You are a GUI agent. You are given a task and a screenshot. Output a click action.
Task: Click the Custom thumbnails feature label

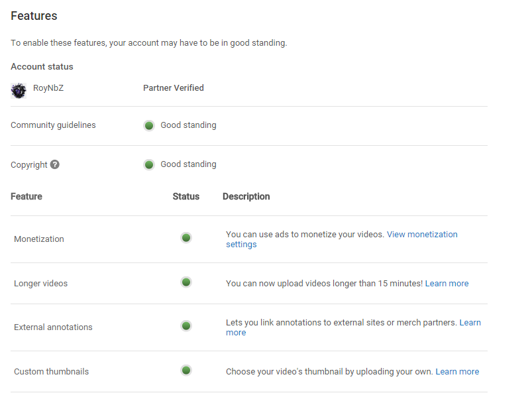tap(51, 372)
